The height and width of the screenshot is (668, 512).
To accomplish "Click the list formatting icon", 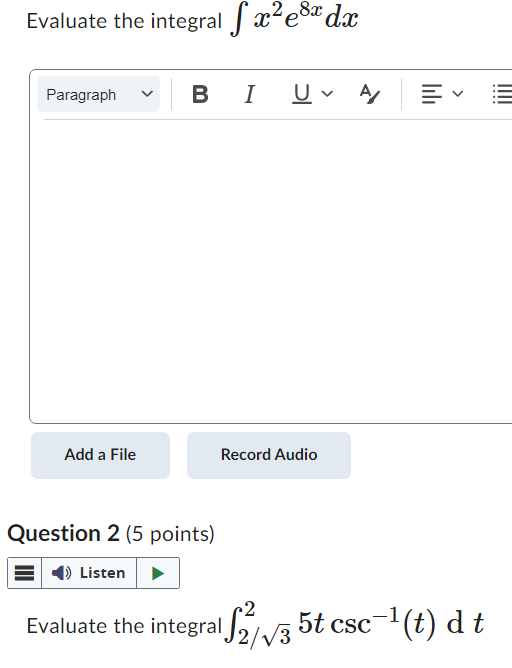I will (x=502, y=94).
